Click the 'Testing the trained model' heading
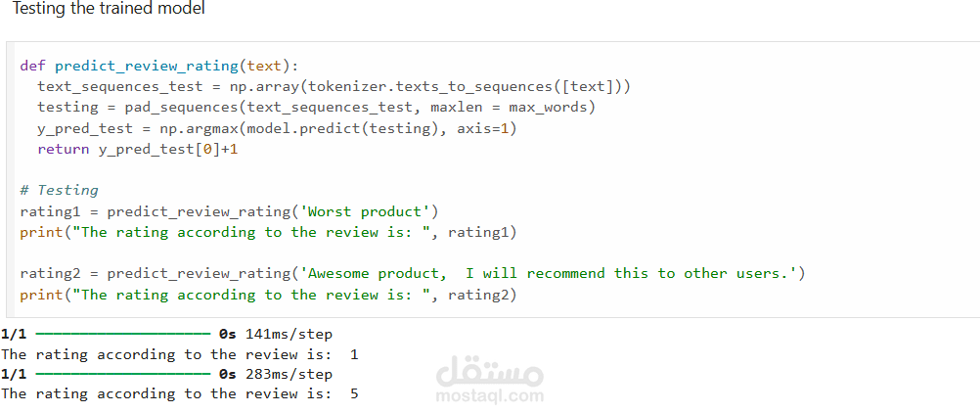 click(109, 9)
